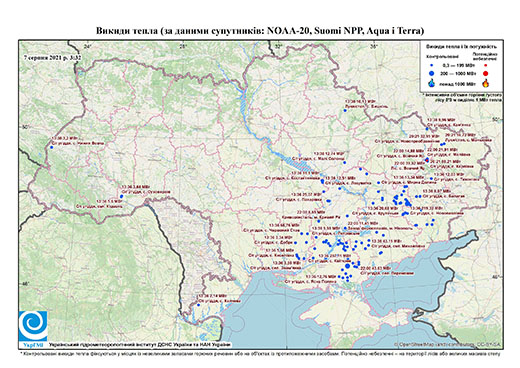Click the orange flame legend icon
Image resolution: width=520 pixels, height=368 pixels.
[x=486, y=83]
